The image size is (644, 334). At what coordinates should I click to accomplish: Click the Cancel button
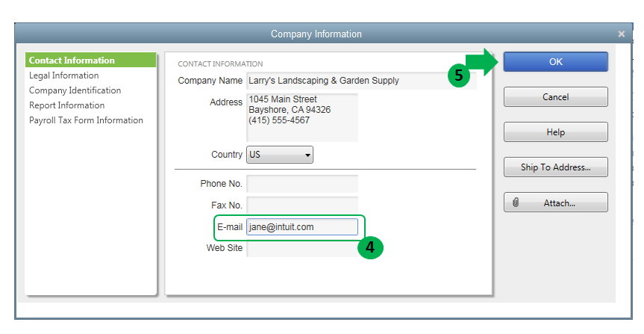tap(555, 97)
